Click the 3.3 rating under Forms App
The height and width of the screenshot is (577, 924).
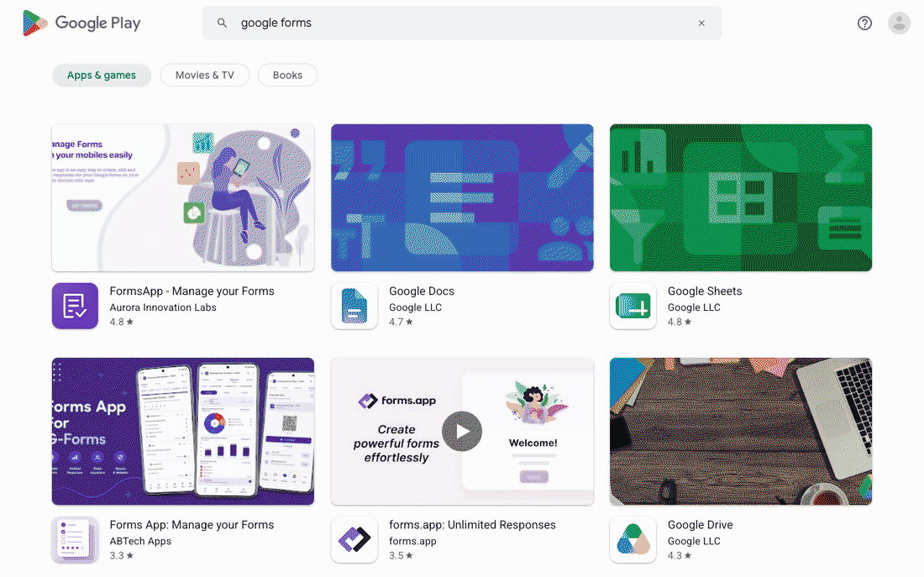[122, 556]
